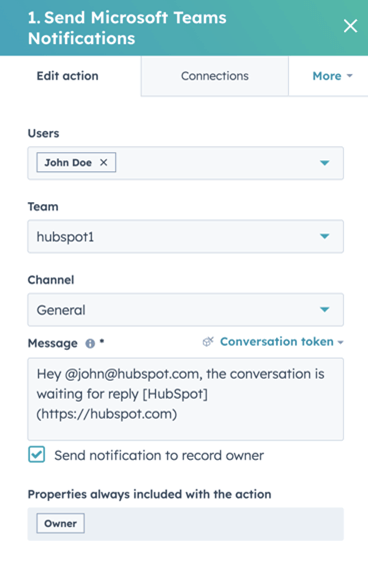Open the Conversation token dropdown
The image size is (368, 567).
click(x=282, y=341)
